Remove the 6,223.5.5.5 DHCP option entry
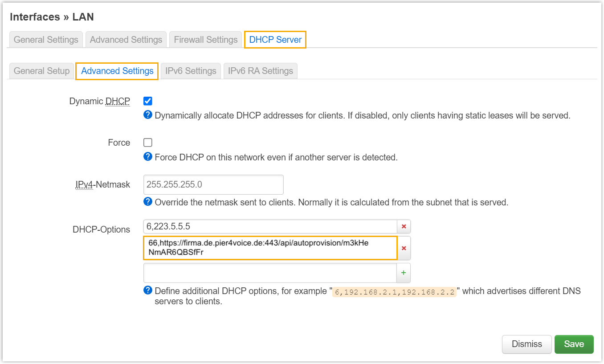The height and width of the screenshot is (364, 604). [x=404, y=226]
